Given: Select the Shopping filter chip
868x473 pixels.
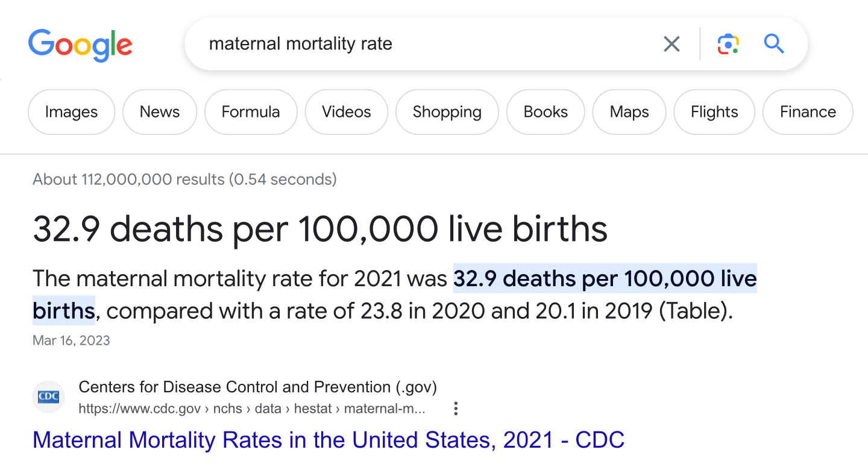Looking at the screenshot, I should 447,112.
